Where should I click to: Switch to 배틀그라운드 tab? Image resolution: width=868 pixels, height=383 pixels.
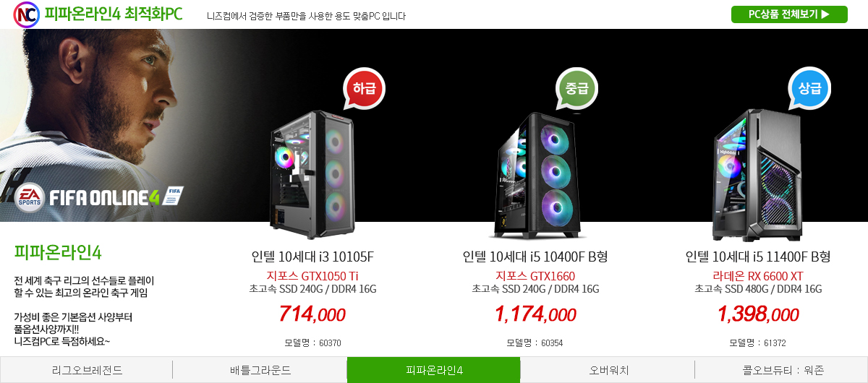260,370
